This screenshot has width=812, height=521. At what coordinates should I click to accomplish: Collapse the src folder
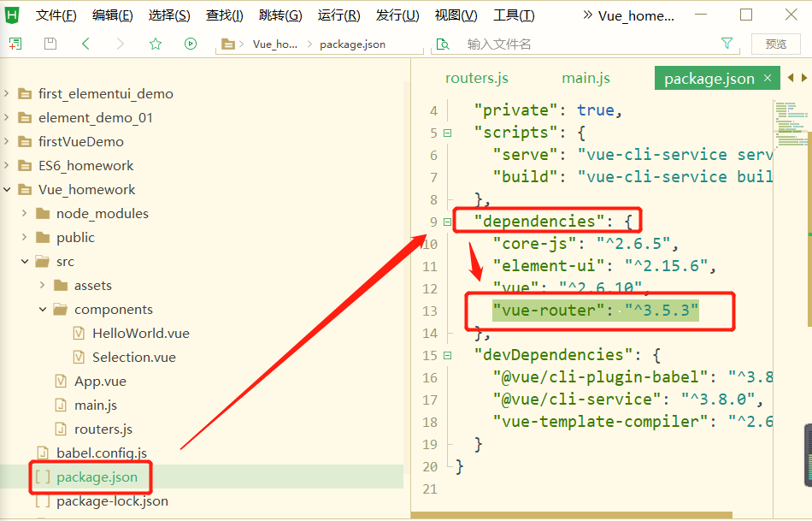click(24, 261)
